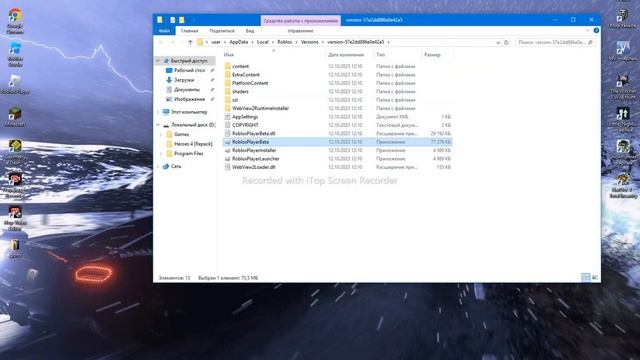Open the Управление ribbon tab

[300, 31]
